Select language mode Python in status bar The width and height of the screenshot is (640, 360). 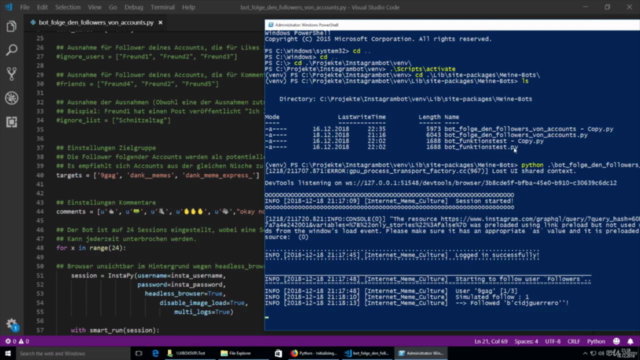596,341
